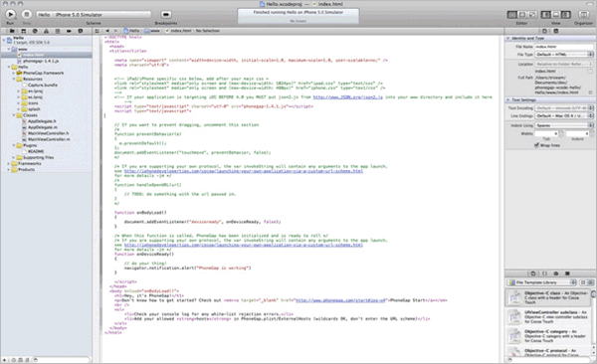Show the Quick Help inspector
The height and width of the screenshot is (364, 597).
point(556,31)
